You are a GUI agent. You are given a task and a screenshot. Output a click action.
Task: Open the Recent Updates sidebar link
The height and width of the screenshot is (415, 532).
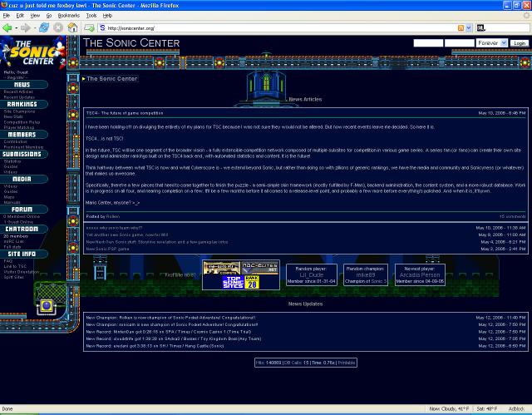tap(19, 97)
